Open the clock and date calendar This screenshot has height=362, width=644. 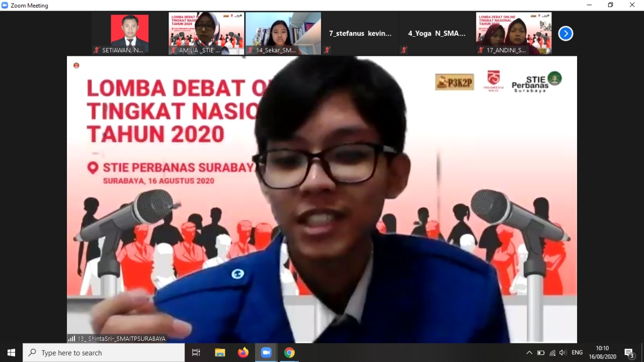click(x=602, y=352)
